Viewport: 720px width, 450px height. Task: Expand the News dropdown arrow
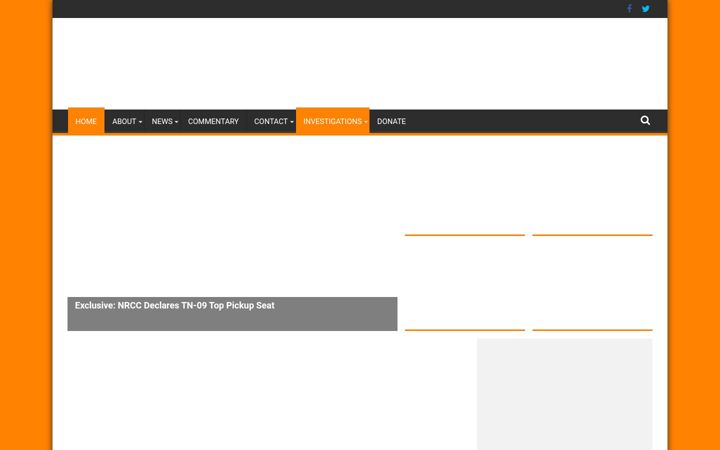[176, 122]
